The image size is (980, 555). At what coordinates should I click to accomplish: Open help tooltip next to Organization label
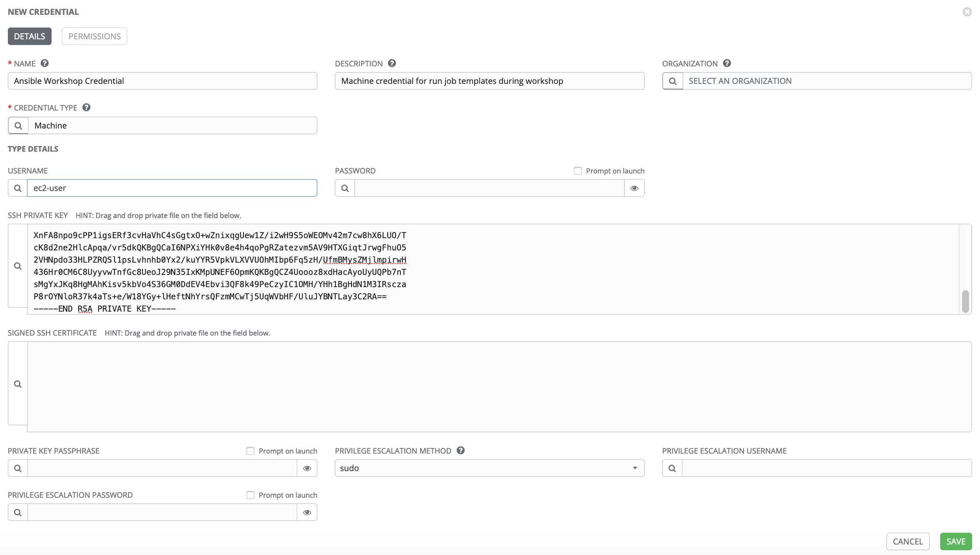click(727, 63)
